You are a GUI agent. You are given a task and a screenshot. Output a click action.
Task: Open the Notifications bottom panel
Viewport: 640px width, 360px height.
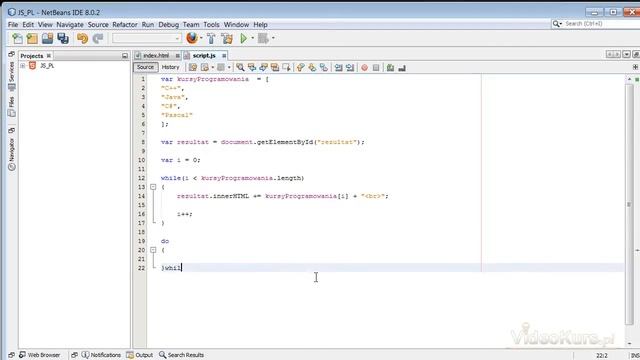[101, 355]
